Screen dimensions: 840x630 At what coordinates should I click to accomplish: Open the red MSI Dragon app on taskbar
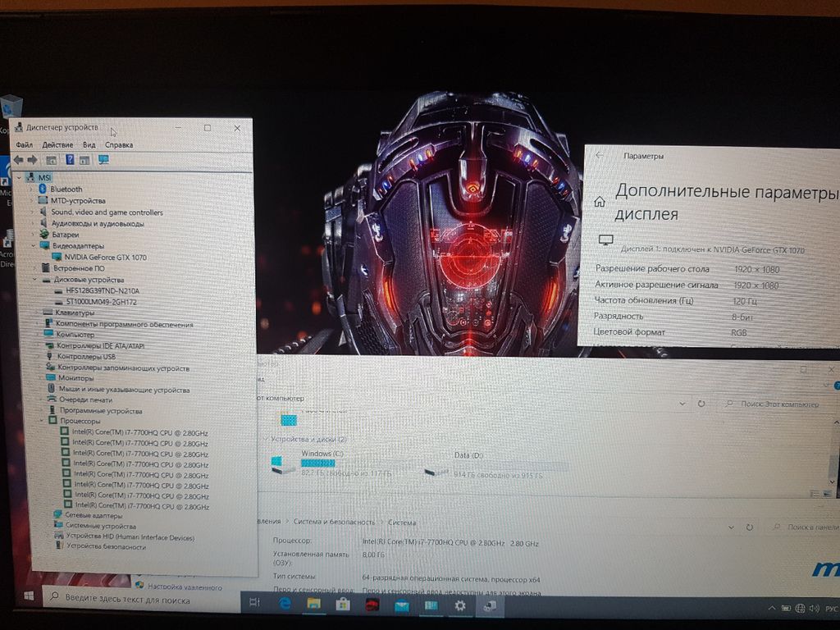click(372, 605)
